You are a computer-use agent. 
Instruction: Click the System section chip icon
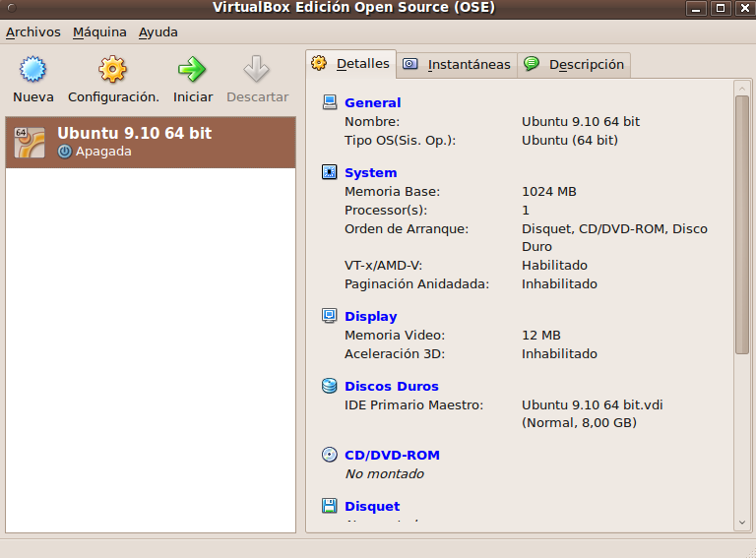click(330, 172)
